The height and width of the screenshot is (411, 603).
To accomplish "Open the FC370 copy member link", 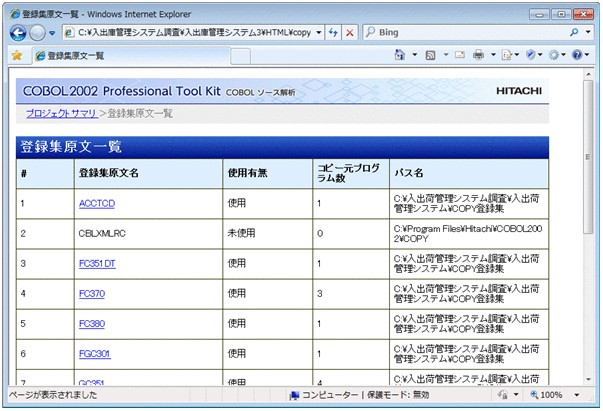I will click(91, 294).
